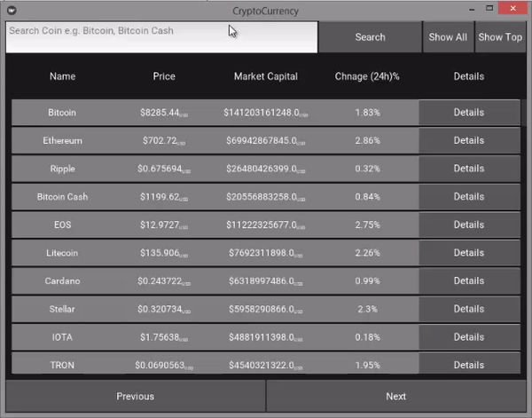Click Ripple price $0.675694
This screenshot has width=532, height=418.
tap(164, 169)
